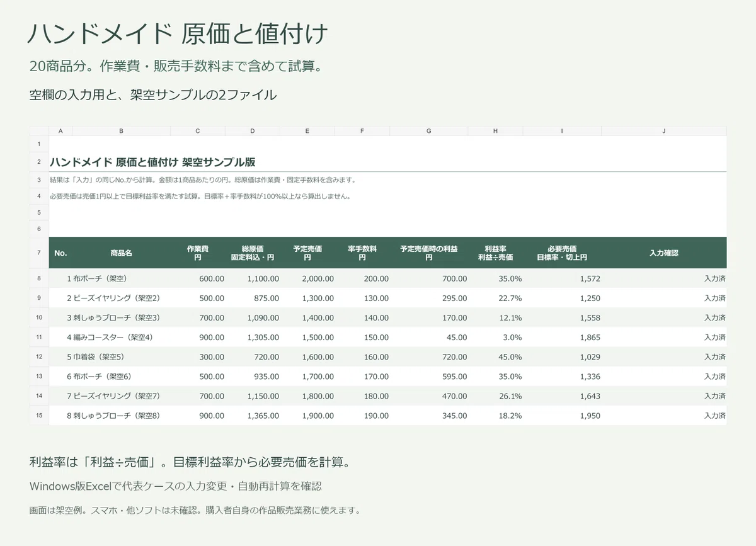This screenshot has height=546, width=756.
Task: Click planned price 1,400.00
Action: click(318, 317)
